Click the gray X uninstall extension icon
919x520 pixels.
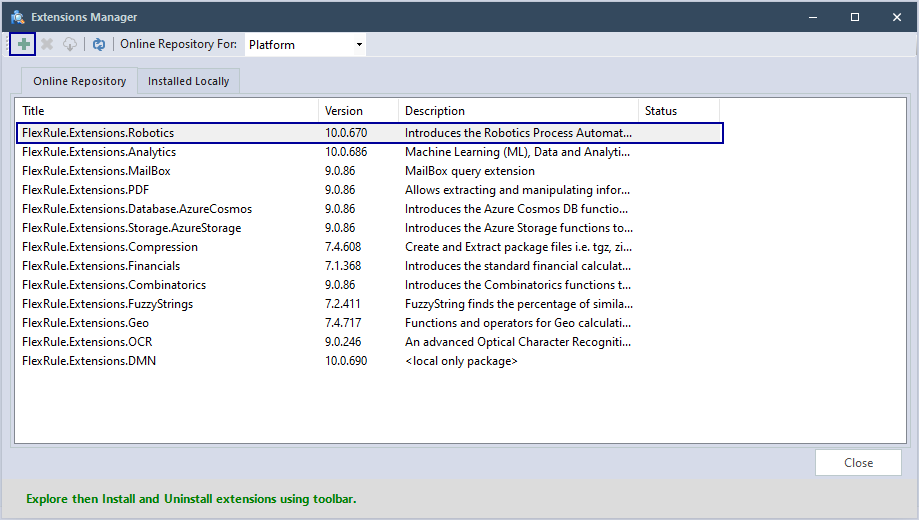pos(47,45)
